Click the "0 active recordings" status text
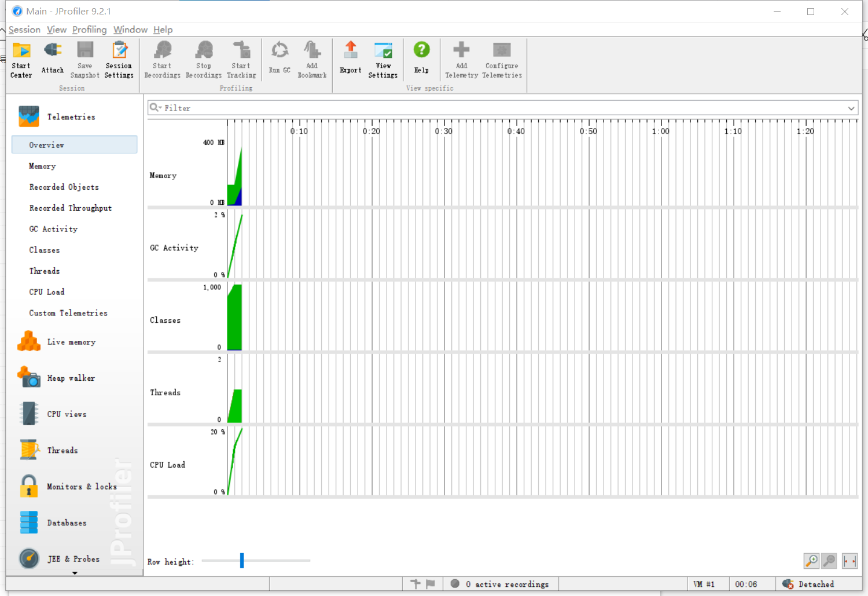This screenshot has width=868, height=596. pyautogui.click(x=507, y=584)
